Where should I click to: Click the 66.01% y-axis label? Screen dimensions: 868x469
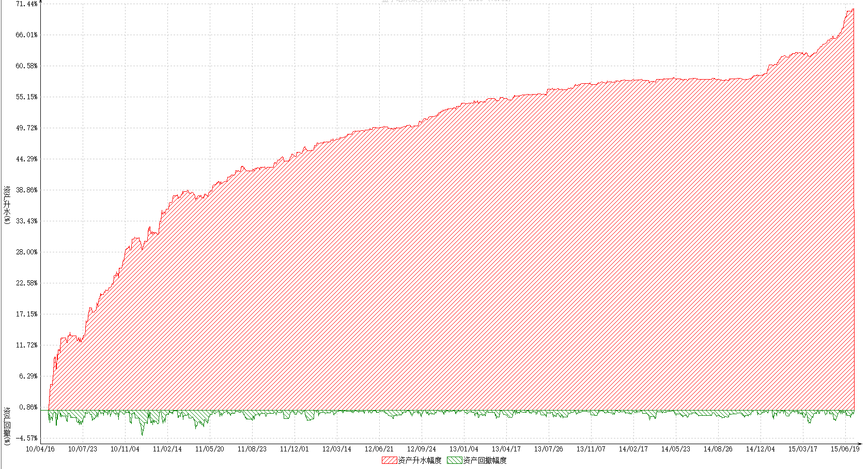(x=27, y=35)
